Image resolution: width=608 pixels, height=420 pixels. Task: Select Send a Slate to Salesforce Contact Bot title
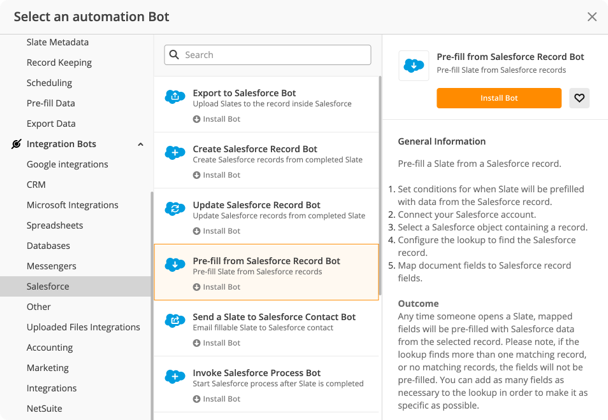point(274,317)
